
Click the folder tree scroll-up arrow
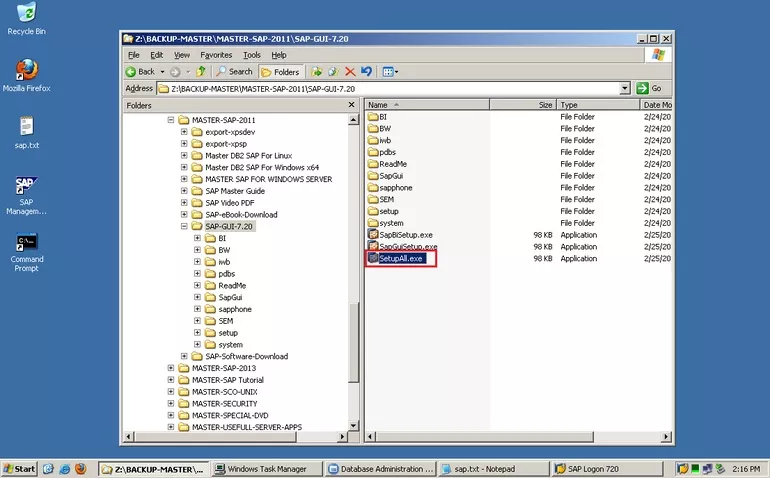click(x=353, y=120)
